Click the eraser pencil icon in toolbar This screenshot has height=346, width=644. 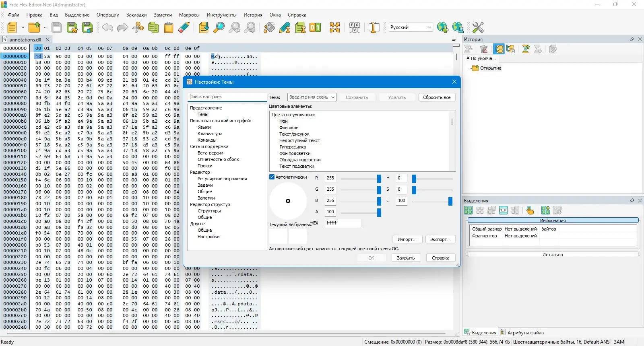click(184, 27)
